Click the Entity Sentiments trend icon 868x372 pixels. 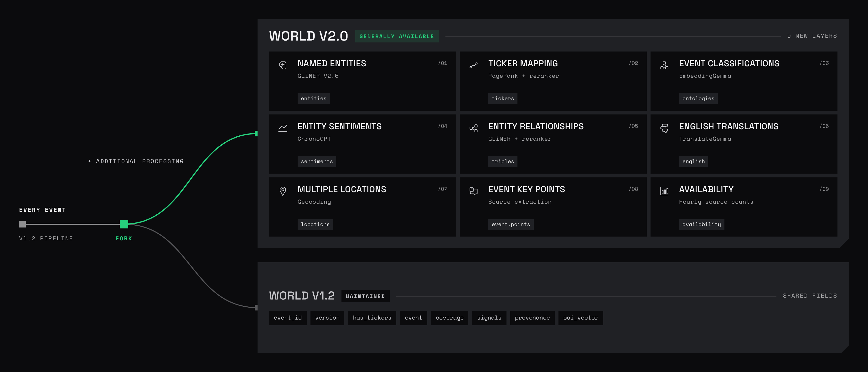click(283, 128)
